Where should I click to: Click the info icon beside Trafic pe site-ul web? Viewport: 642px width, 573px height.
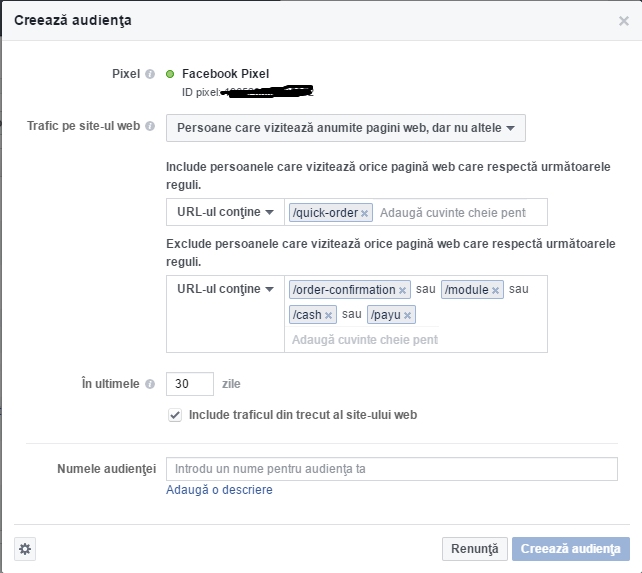click(150, 127)
